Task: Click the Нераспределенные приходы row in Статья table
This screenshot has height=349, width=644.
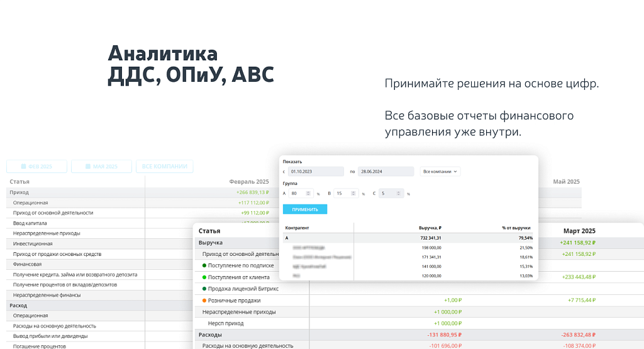Action: click(239, 312)
